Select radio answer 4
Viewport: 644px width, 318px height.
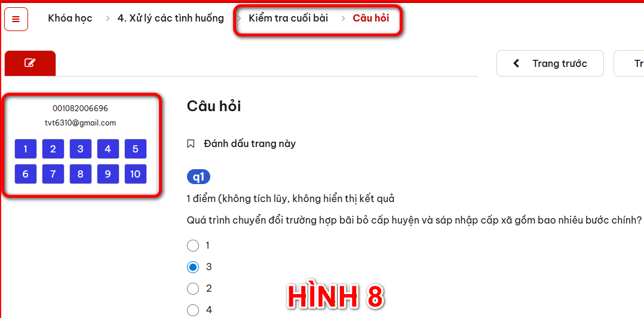coord(192,310)
